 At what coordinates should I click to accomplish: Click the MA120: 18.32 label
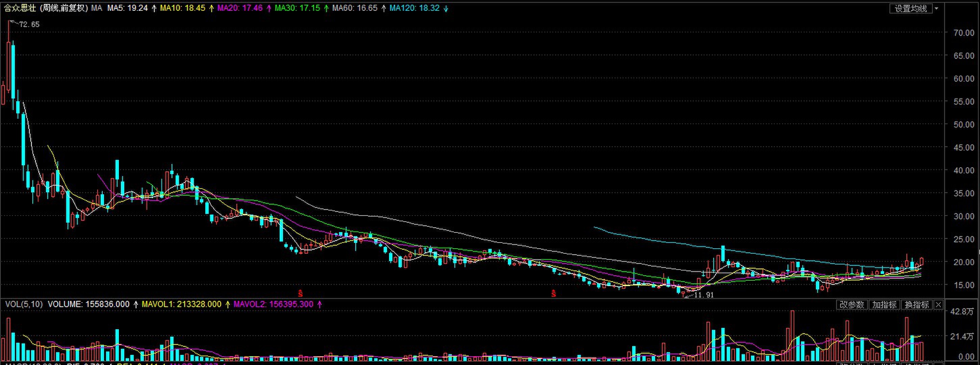(415, 8)
